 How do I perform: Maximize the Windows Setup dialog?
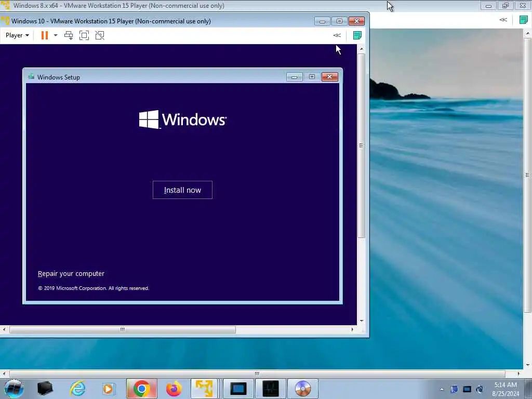click(312, 77)
